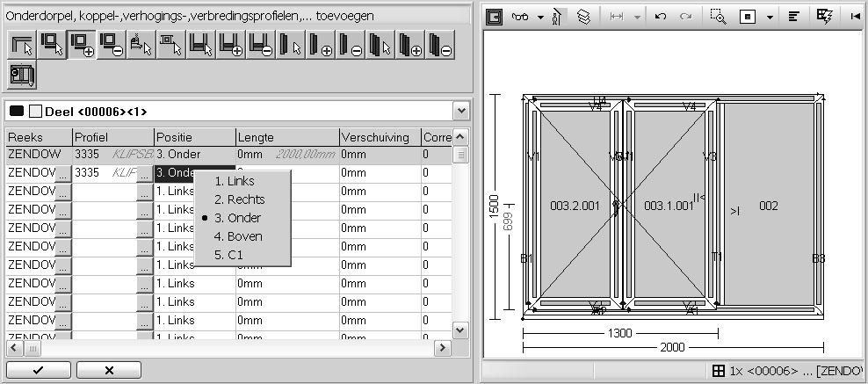Click the dimension measurement icon

617,17
